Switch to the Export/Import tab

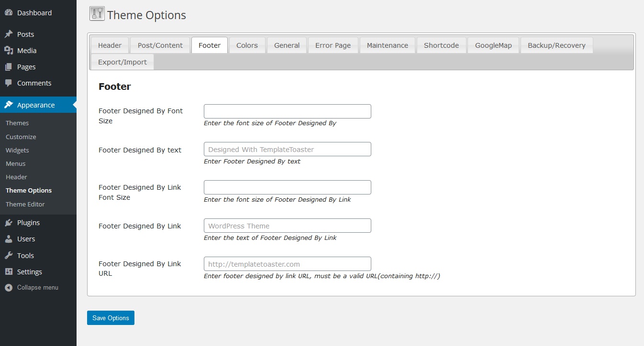pyautogui.click(x=122, y=62)
